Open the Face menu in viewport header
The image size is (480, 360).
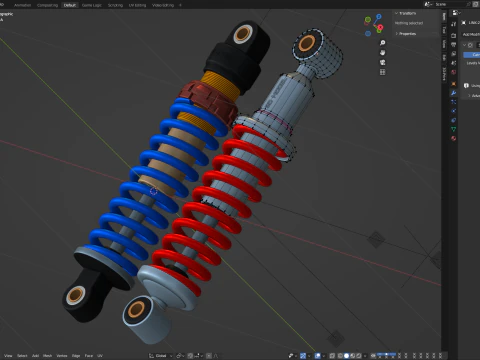[x=89, y=356]
